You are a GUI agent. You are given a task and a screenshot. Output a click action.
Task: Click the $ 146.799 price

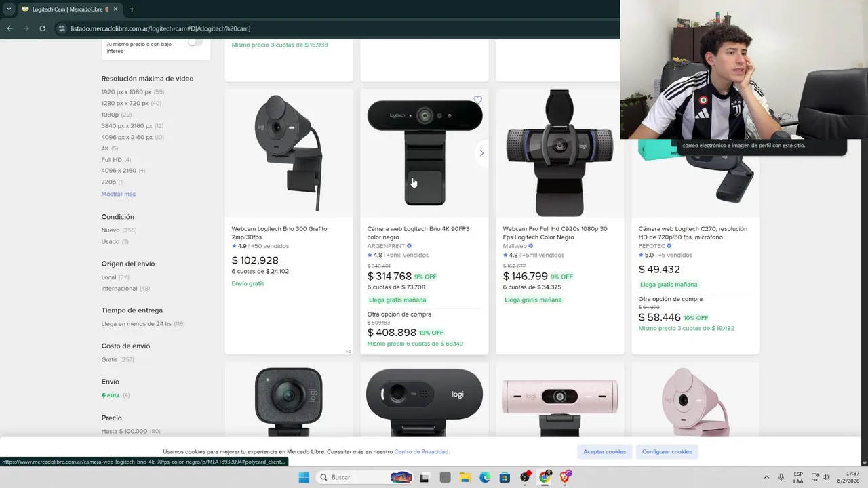point(526,276)
